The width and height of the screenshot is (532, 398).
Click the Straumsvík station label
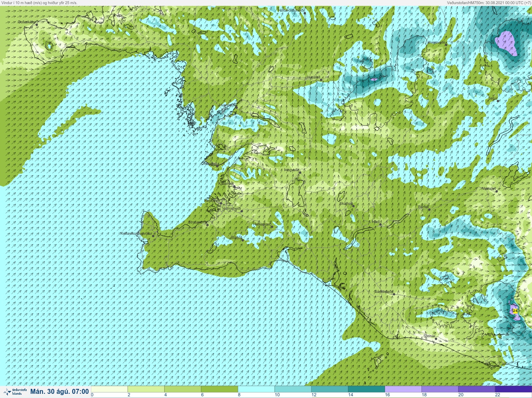(197, 222)
